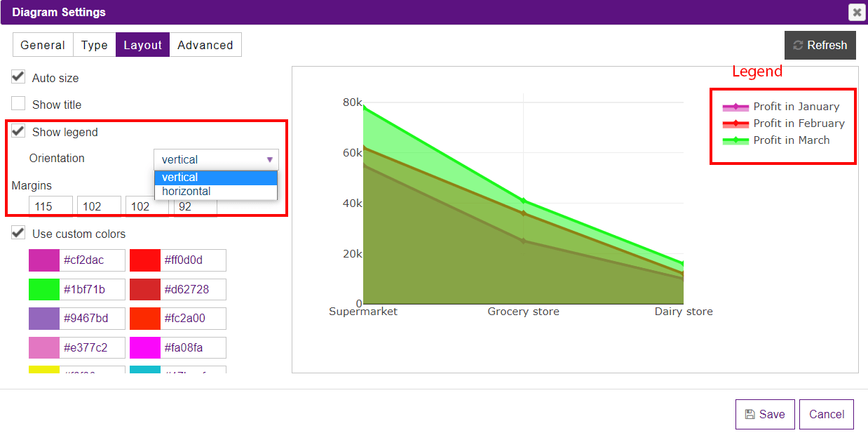Disable the Show legend checkbox
Image resolution: width=868 pixels, height=440 pixels.
[x=18, y=132]
